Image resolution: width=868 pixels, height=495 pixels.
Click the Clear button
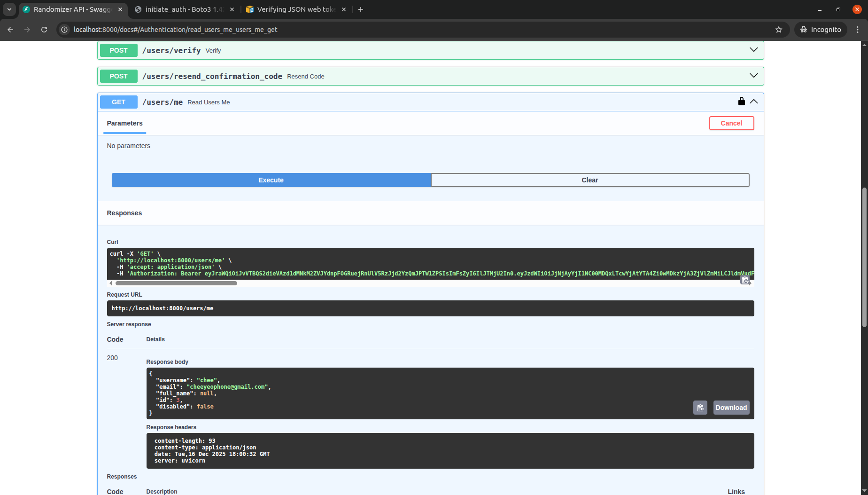590,180
